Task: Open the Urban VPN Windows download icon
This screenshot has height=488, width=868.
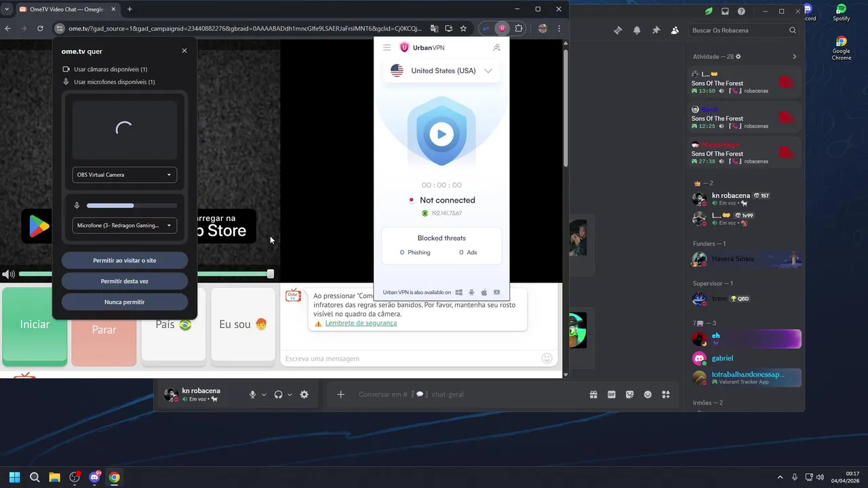Action: [458, 293]
